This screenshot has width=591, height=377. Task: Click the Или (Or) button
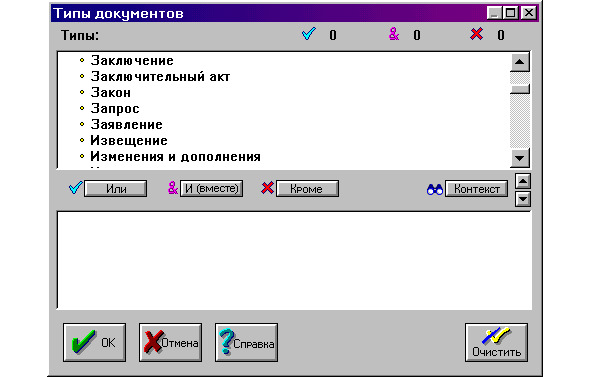coord(116,188)
